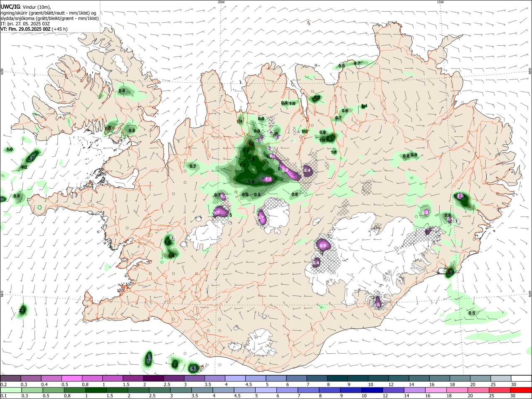Viewport: 532px width, 399px height.
Task: Click the top legend swatch between 20 and 25
Action: coord(480,378)
